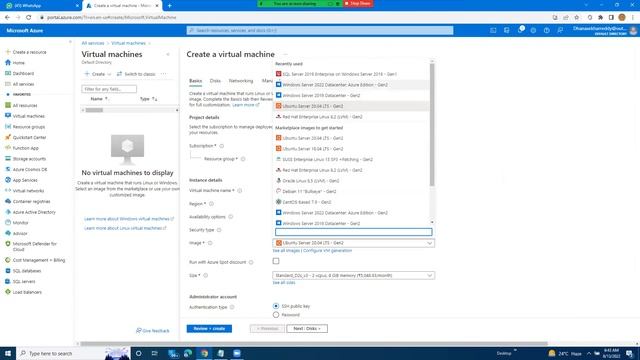Open Container registries in sidebar
The image size is (640, 360).
click(27, 201)
